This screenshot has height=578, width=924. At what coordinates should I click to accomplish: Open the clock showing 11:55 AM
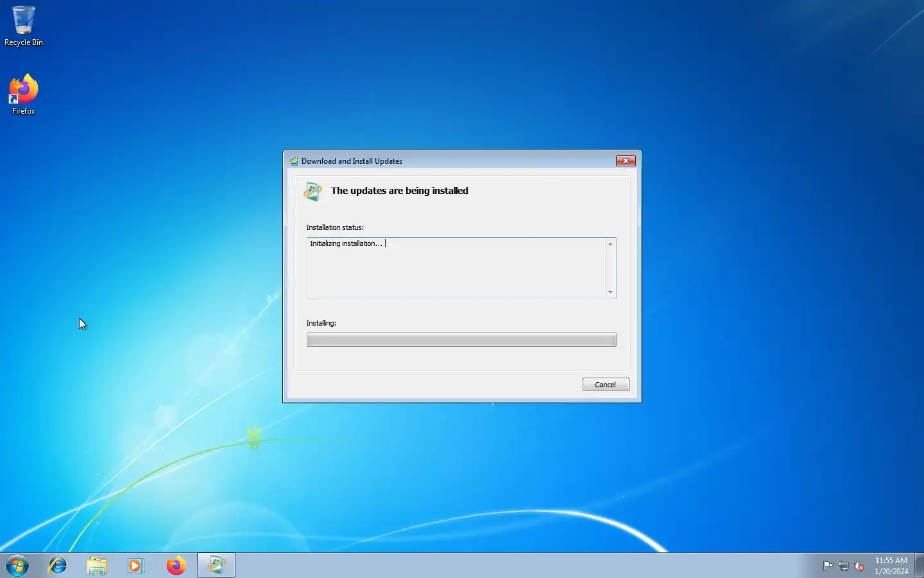(x=891, y=566)
